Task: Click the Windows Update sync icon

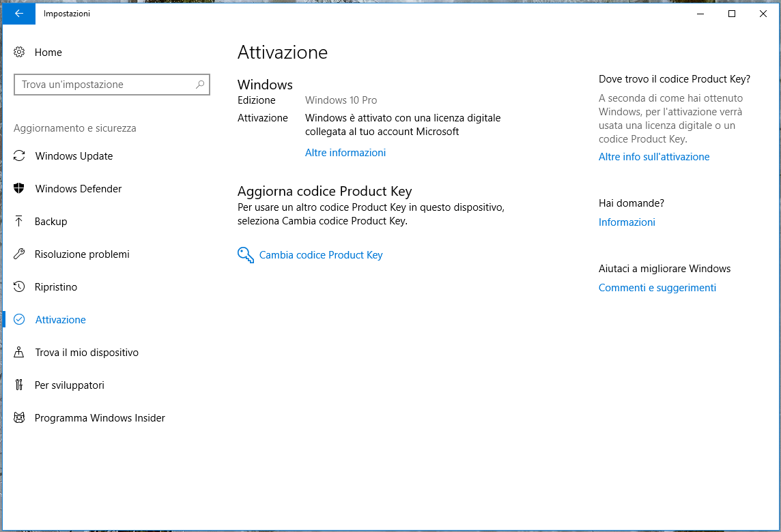Action: tap(19, 156)
